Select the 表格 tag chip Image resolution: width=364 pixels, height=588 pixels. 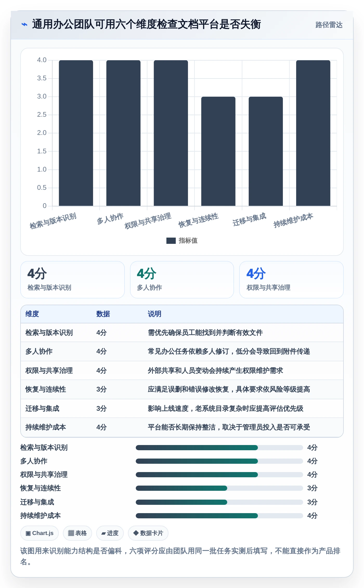77,533
